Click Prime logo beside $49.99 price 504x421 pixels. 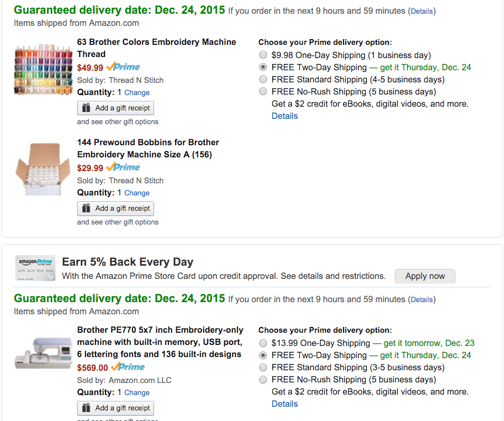click(x=123, y=67)
